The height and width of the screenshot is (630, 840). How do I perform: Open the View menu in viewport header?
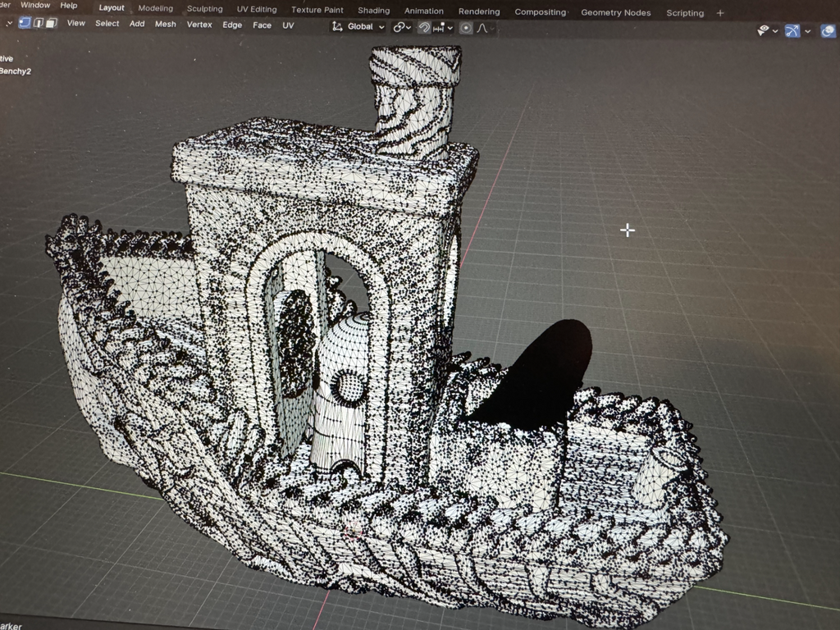(x=76, y=23)
